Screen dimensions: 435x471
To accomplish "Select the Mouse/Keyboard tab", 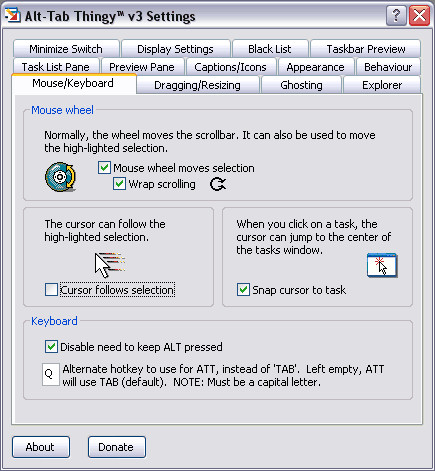I will click(x=73, y=83).
